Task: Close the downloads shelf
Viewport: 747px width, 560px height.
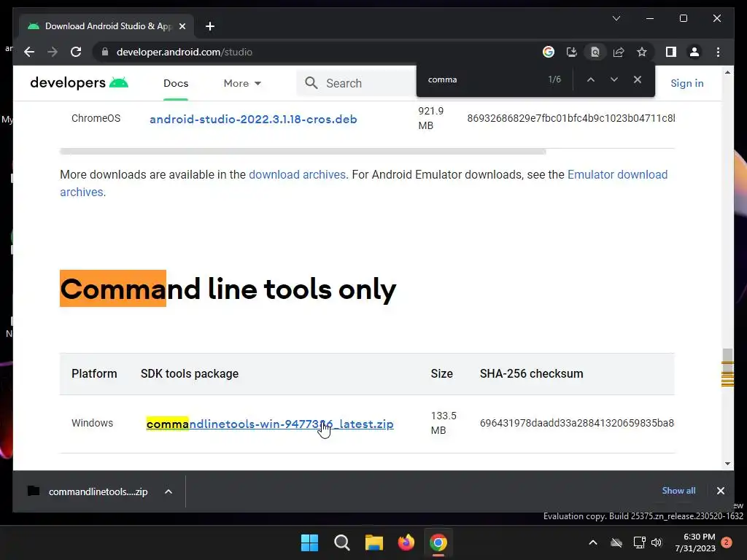Action: coord(720,491)
